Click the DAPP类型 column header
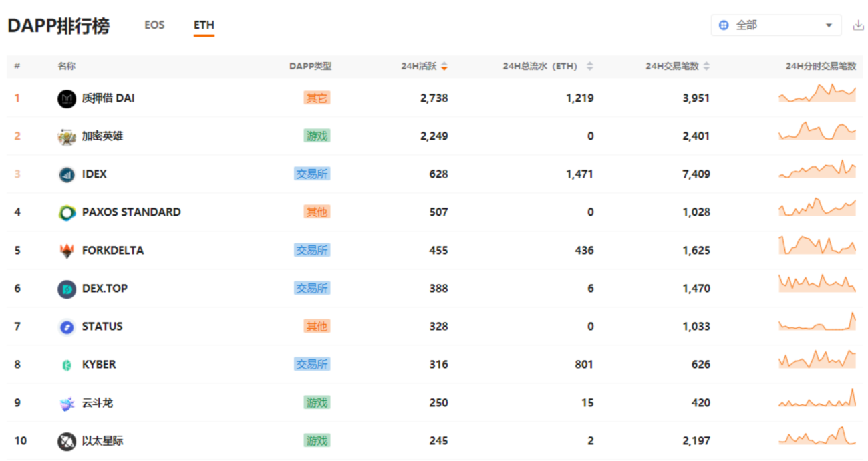Viewport: 868px width, 461px height. pyautogui.click(x=310, y=67)
